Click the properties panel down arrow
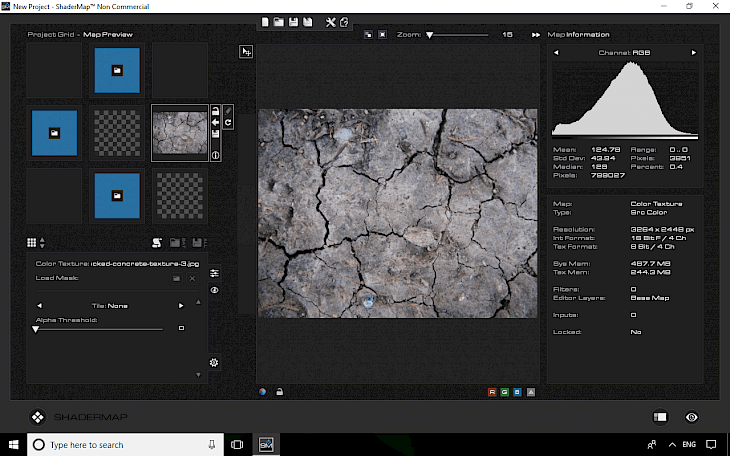The image size is (730, 456). pyautogui.click(x=198, y=375)
